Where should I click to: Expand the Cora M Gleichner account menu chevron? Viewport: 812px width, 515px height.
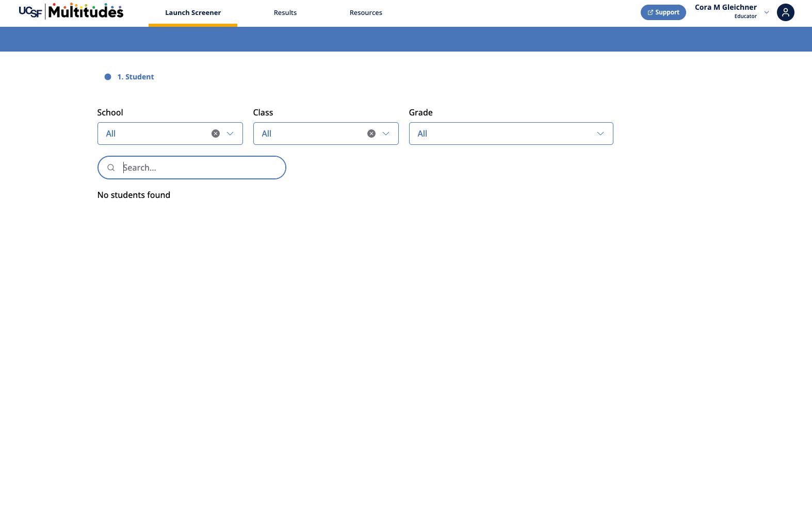767,12
